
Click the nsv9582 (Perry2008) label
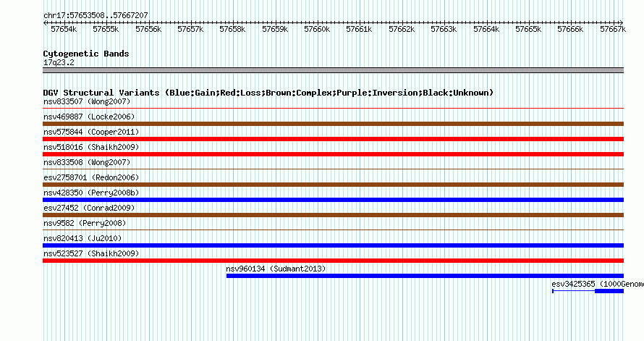[85, 223]
